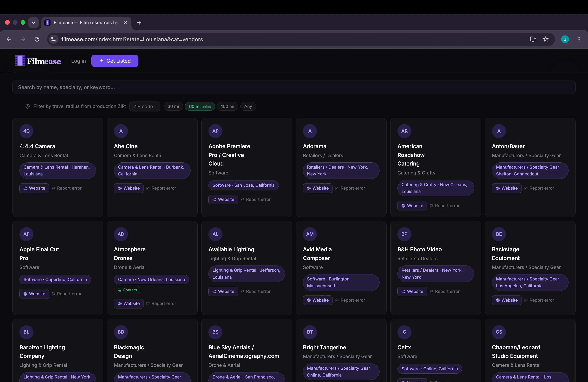Click the AR avatar for American Roadshow
The width and height of the screenshot is (588, 382).
(404, 131)
